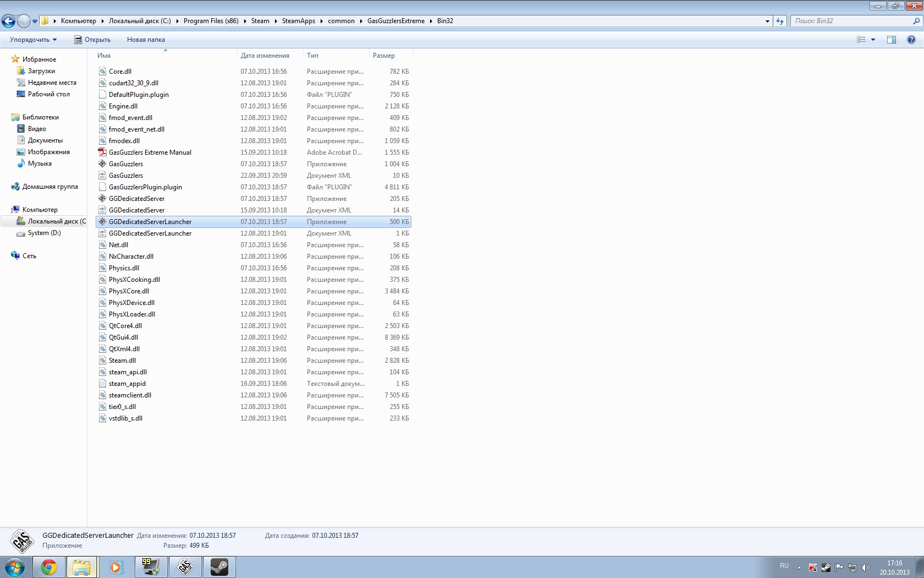The width and height of the screenshot is (924, 578).
Task: Select the GasGuzzlers application icon
Action: click(102, 164)
